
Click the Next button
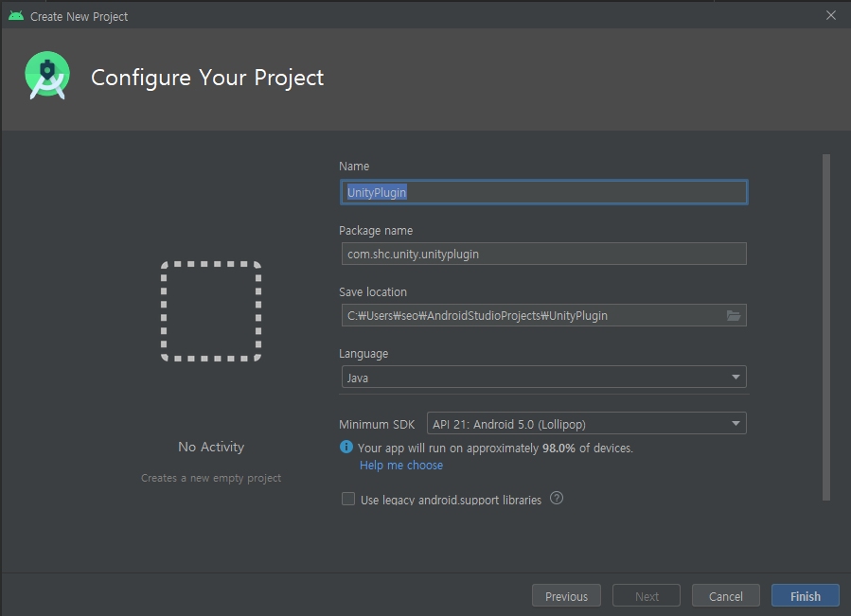(647, 596)
